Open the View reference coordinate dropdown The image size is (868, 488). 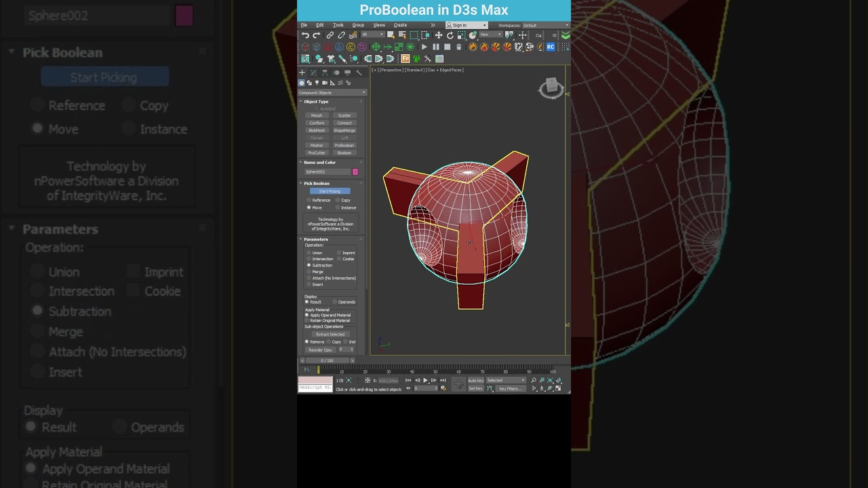tap(491, 35)
